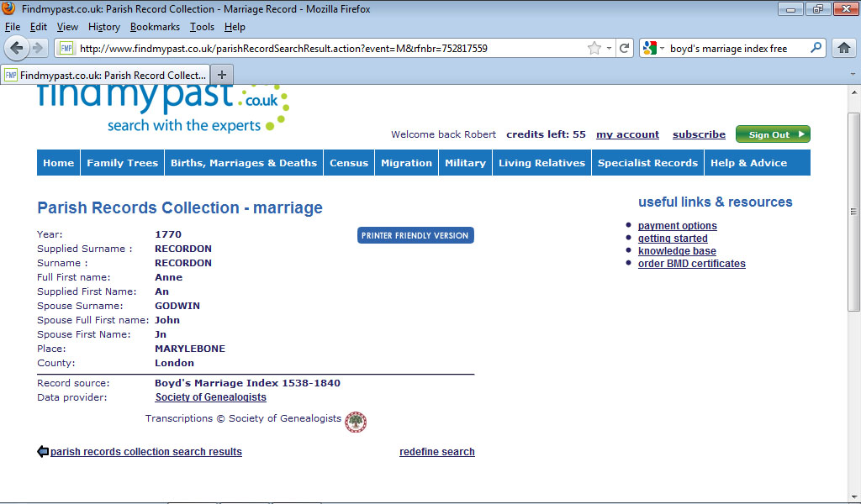The width and height of the screenshot is (861, 504).
Task: Click the magnifier search icon
Action: pyautogui.click(x=816, y=48)
